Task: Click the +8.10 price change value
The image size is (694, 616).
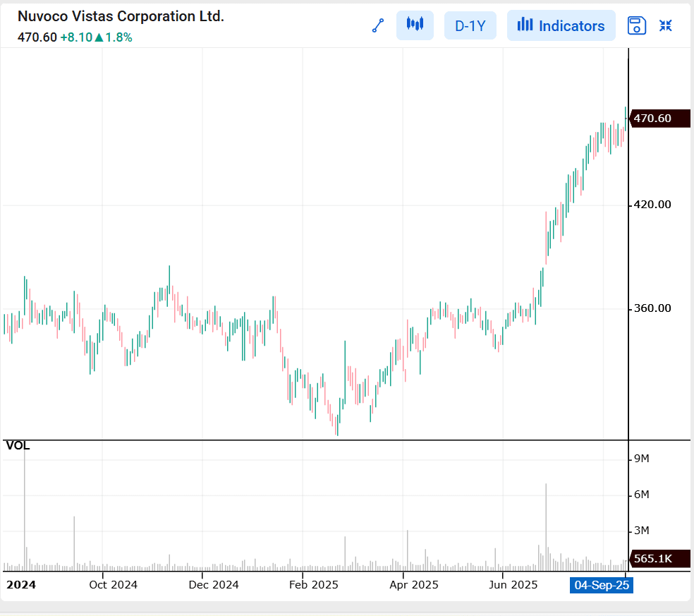Action: tap(76, 37)
